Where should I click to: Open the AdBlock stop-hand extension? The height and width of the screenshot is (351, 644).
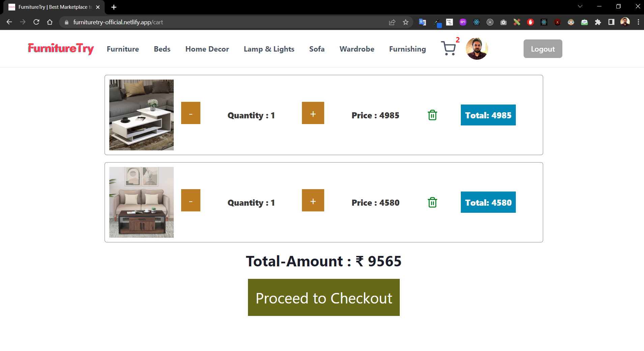(530, 22)
